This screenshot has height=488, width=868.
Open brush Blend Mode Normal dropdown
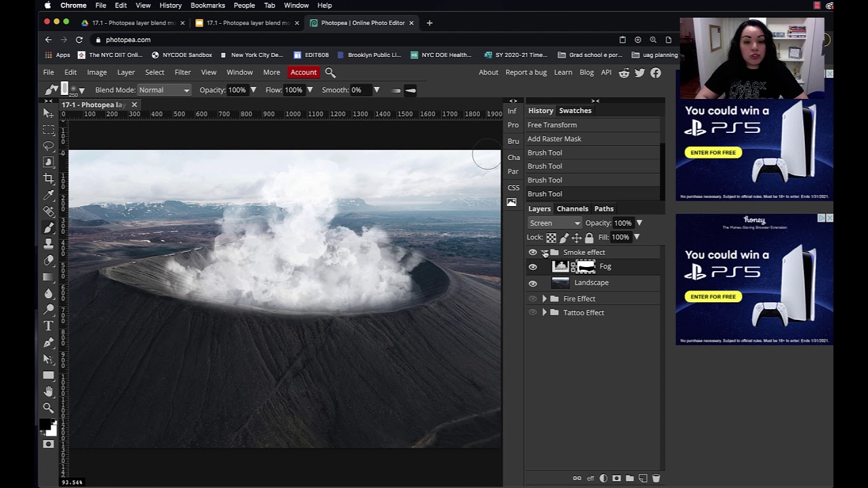tap(164, 90)
